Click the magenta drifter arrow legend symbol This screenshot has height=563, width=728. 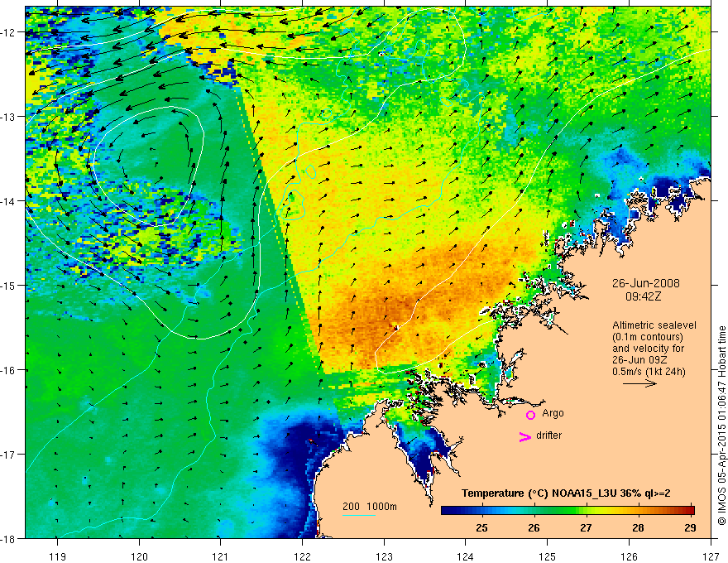525,436
